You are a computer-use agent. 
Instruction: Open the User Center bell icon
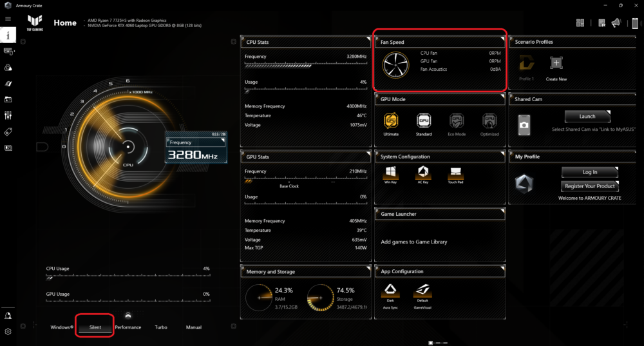pos(8,316)
